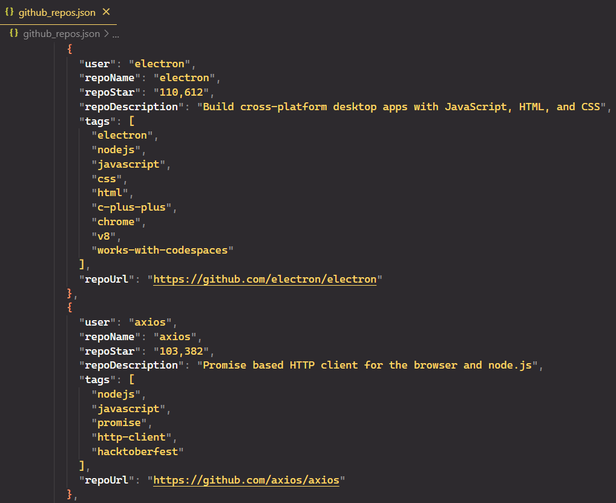Click the "chrome" tag string
This screenshot has width=616, height=503.
(x=116, y=222)
